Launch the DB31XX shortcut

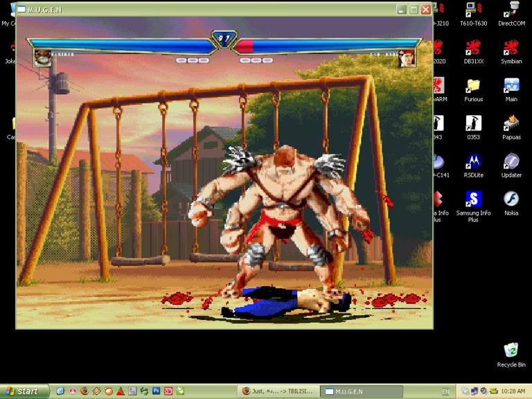pyautogui.click(x=473, y=48)
